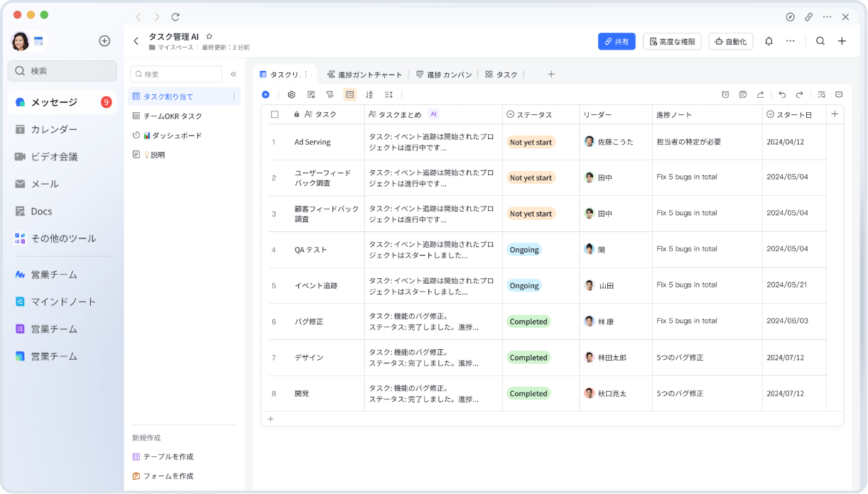Click the blue 共有 share button
This screenshot has width=868, height=494.
(x=616, y=41)
